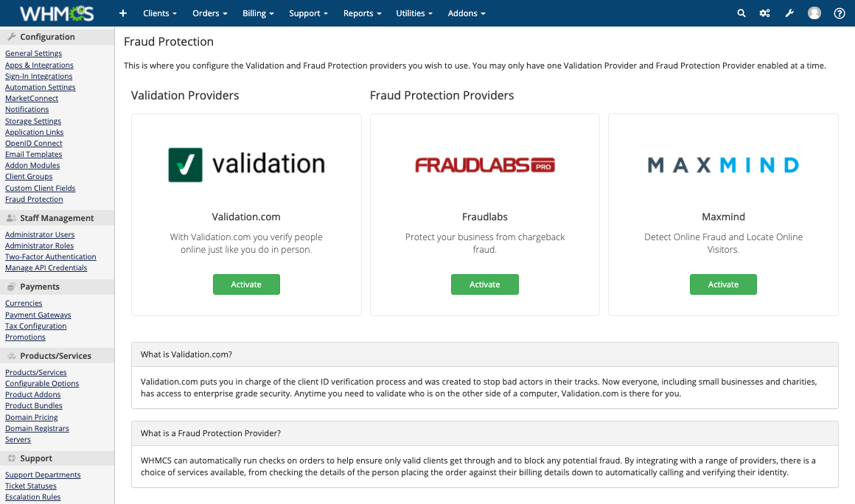Image resolution: width=855 pixels, height=504 pixels.
Task: Click the Validation.com logo image
Action: click(x=246, y=164)
